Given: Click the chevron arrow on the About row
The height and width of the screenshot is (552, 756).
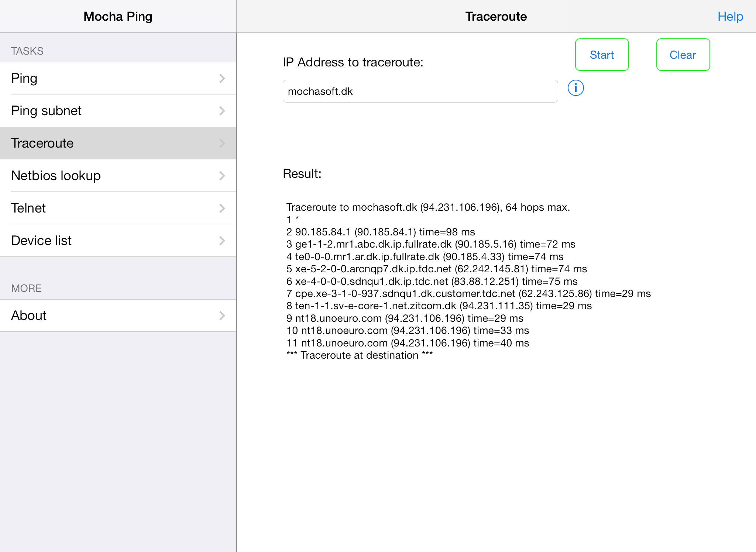Looking at the screenshot, I should point(222,315).
